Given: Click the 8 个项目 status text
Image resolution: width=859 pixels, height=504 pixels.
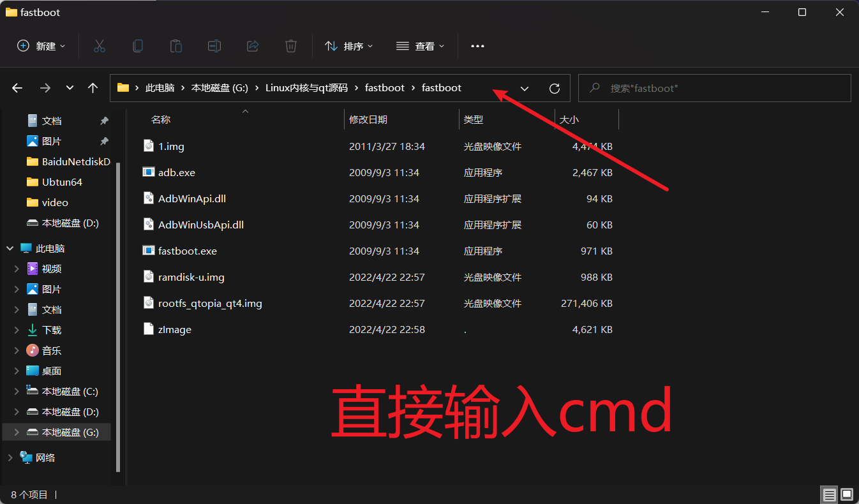Looking at the screenshot, I should pos(29,494).
